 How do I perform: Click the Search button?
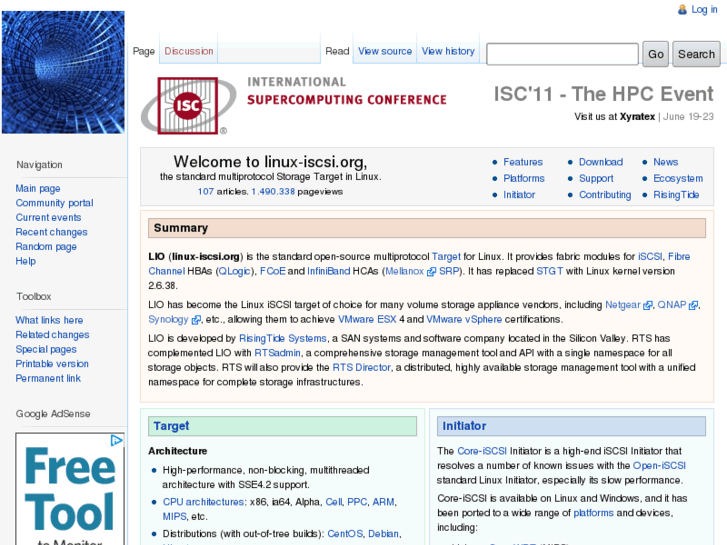(x=696, y=54)
